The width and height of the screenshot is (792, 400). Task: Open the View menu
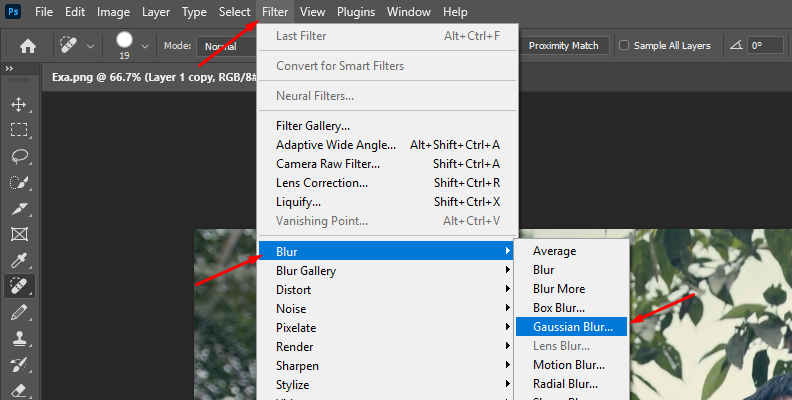pos(313,12)
